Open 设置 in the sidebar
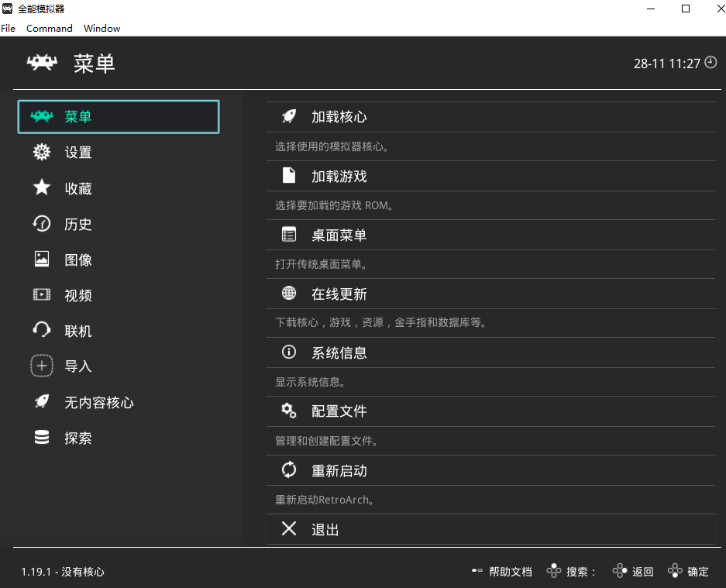 tap(77, 153)
